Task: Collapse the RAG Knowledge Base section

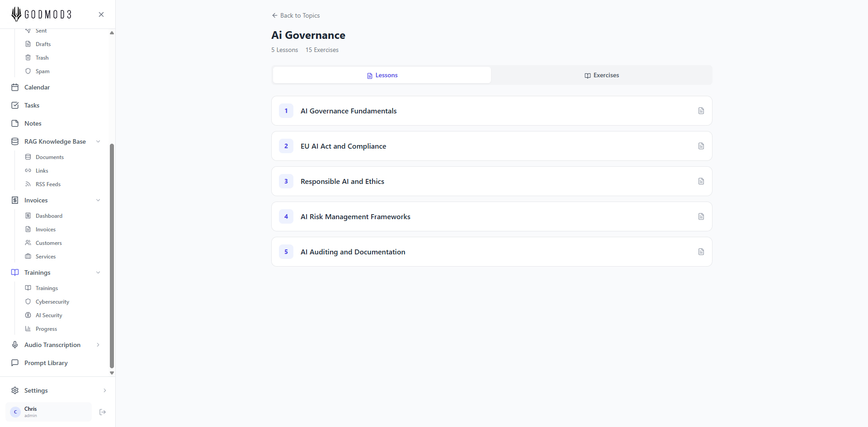Action: [98, 141]
